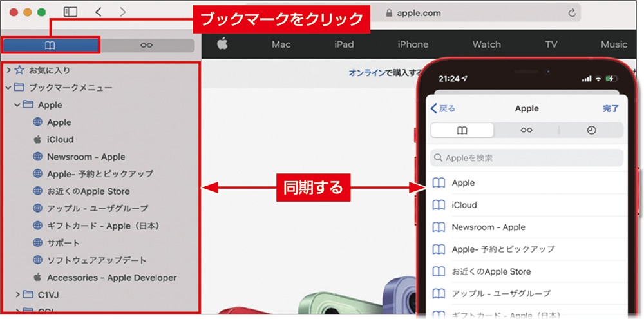
Task: Tap the magnifier icon in the iPhone search field
Action: [x=439, y=158]
